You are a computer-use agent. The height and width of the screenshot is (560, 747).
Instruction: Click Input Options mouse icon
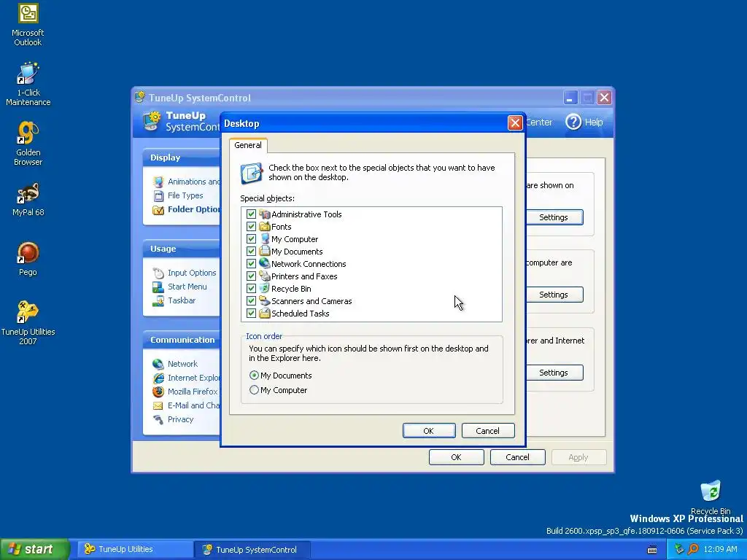point(158,273)
